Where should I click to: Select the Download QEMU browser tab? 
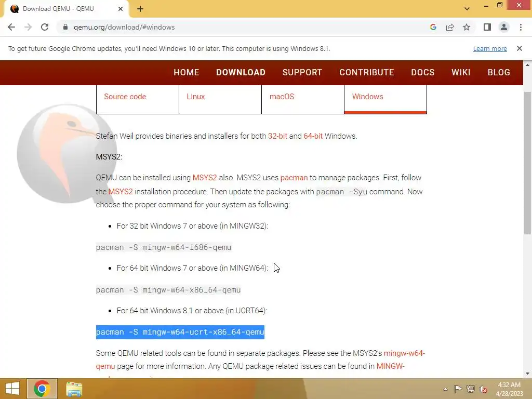[x=66, y=9]
